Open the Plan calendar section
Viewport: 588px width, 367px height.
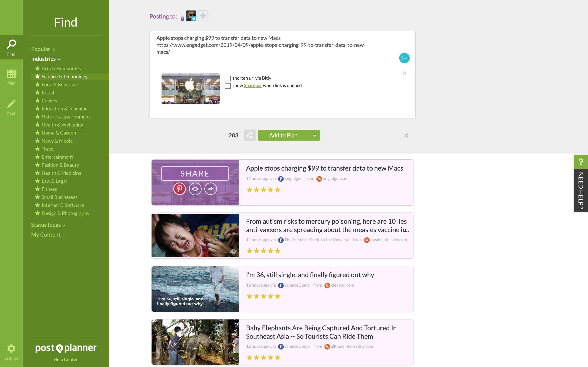click(11, 77)
